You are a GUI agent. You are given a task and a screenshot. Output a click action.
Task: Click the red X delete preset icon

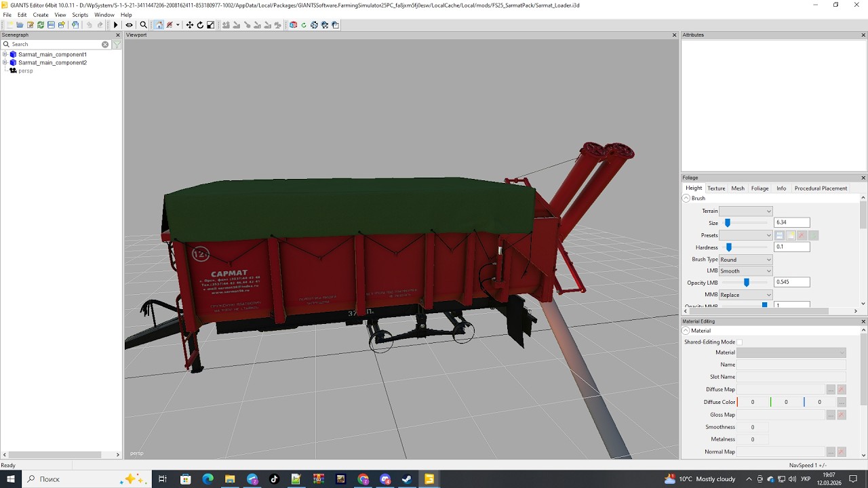coord(802,235)
